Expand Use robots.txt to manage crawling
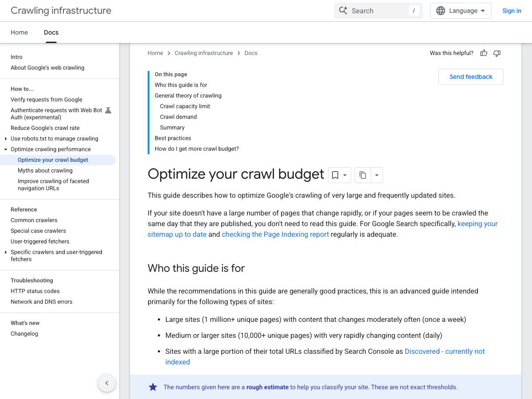Image resolution: width=532 pixels, height=399 pixels. pyautogui.click(x=6, y=139)
